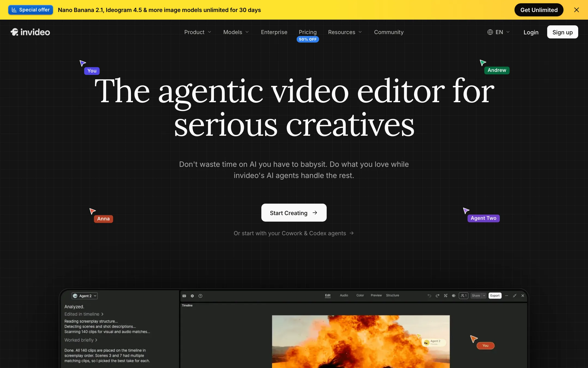Close the special offer banner
This screenshot has height=368, width=588.
(x=576, y=10)
